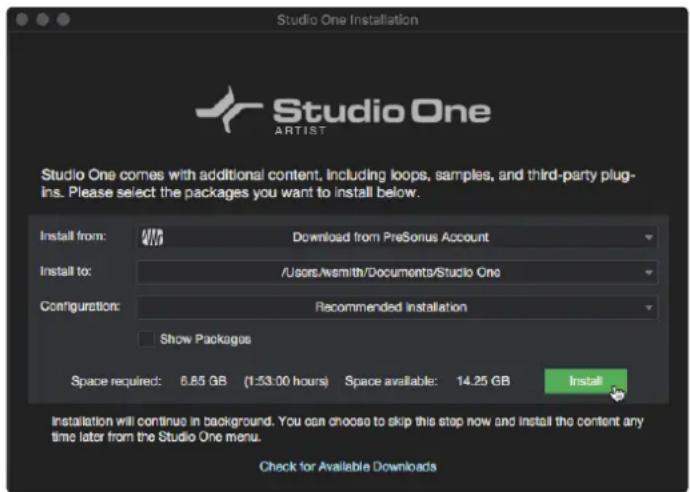Click the Install from: label
690x492 pixels.
point(73,236)
